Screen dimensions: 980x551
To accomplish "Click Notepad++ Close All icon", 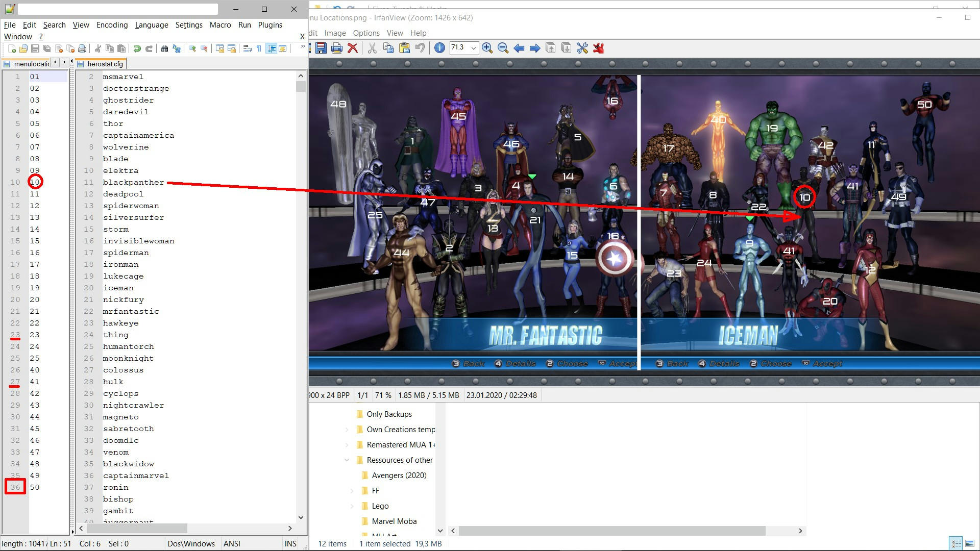I will tap(70, 48).
